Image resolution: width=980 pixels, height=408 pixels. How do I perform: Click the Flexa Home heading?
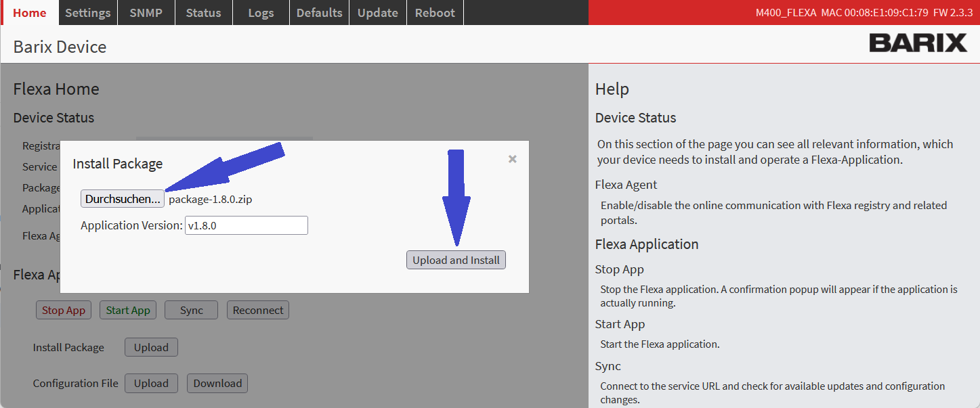[56, 89]
